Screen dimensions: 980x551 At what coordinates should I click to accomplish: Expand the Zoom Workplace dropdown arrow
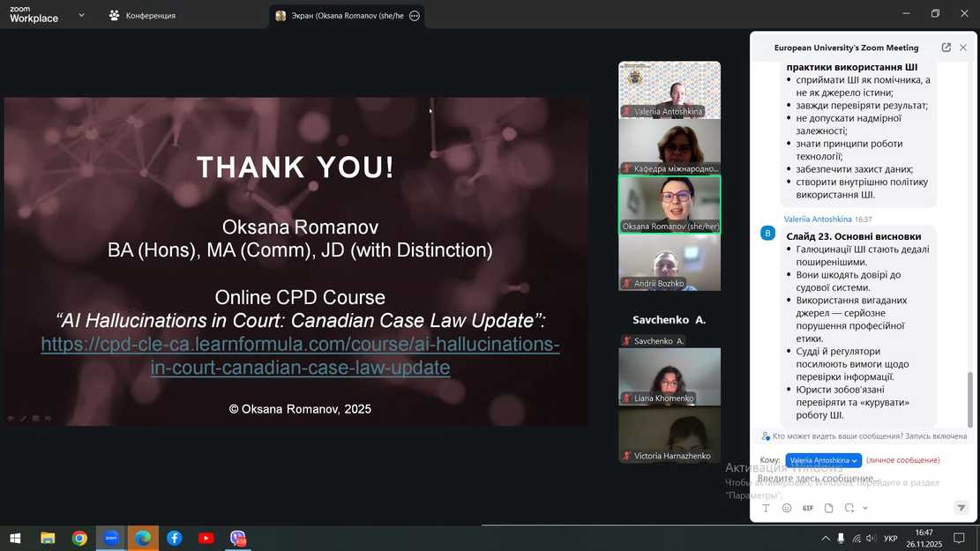(x=81, y=15)
